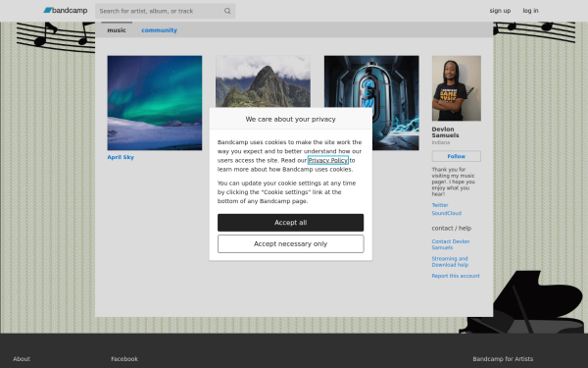Switch to the music tab

click(117, 30)
